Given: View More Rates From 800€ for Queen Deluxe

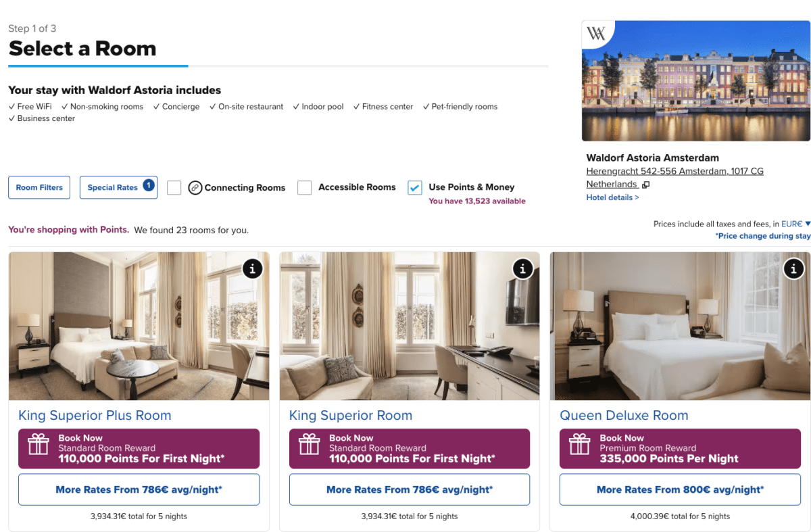Looking at the screenshot, I should coord(680,489).
